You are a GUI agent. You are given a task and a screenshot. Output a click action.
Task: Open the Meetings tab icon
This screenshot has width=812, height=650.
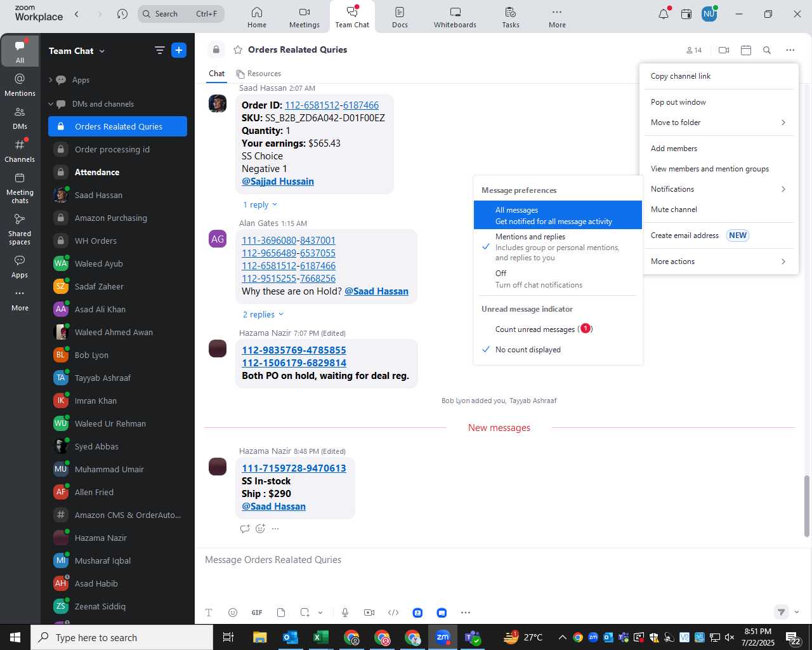coord(304,17)
